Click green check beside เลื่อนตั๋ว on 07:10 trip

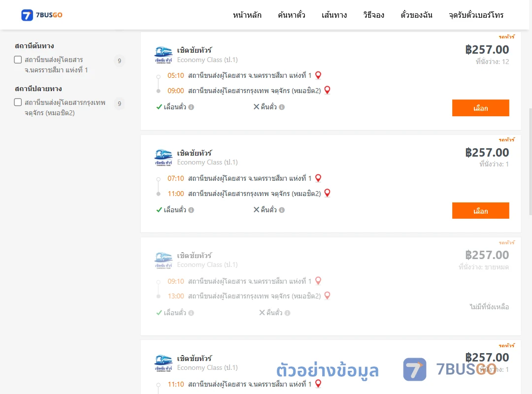(159, 210)
